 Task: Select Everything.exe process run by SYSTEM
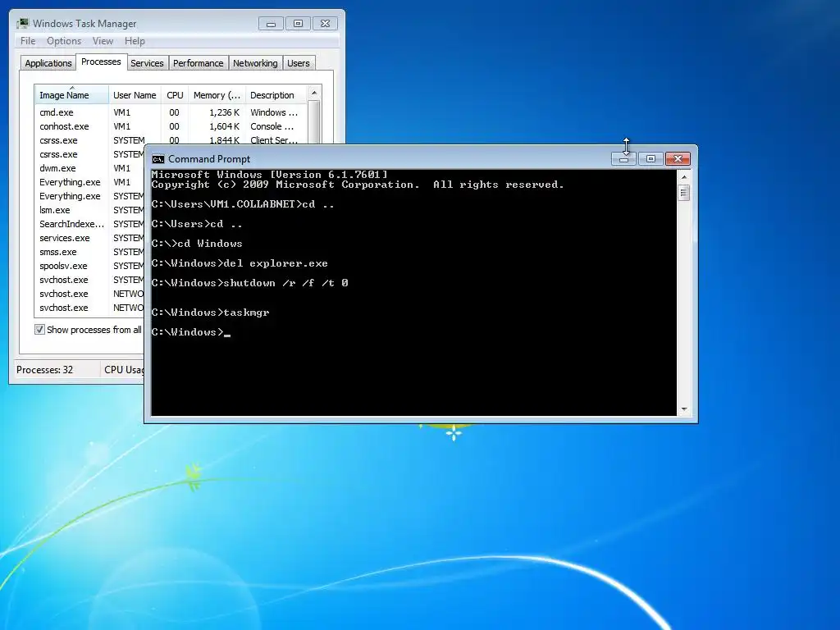click(90, 196)
